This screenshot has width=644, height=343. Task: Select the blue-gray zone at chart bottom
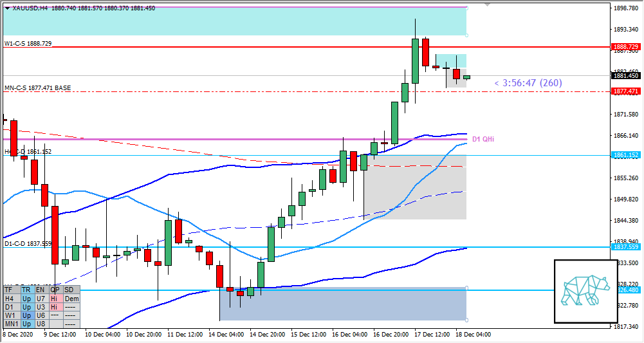[x=344, y=304]
